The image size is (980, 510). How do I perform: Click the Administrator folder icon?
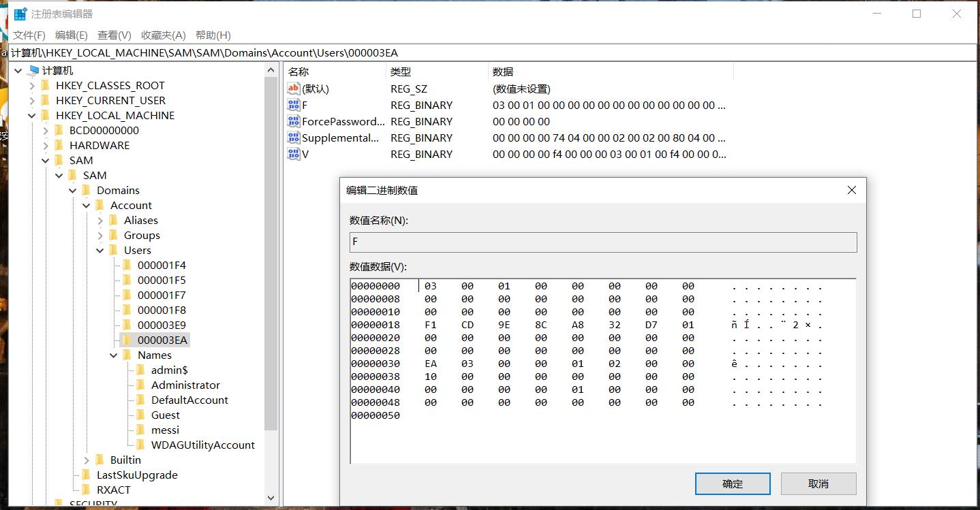141,385
